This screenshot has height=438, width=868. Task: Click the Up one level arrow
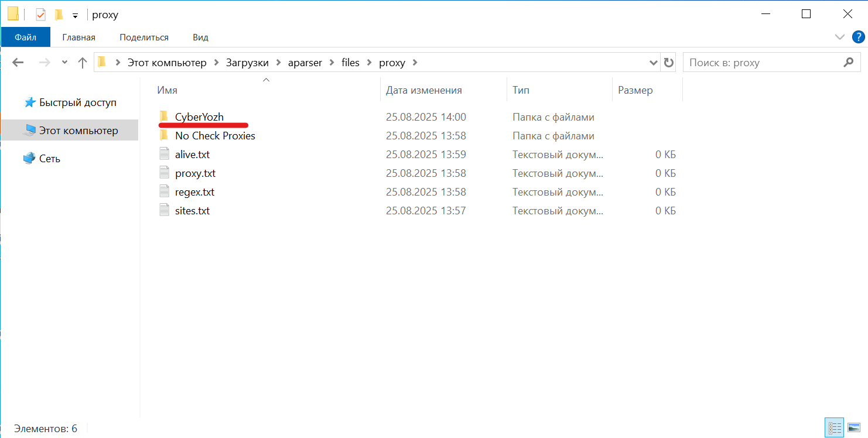point(83,63)
